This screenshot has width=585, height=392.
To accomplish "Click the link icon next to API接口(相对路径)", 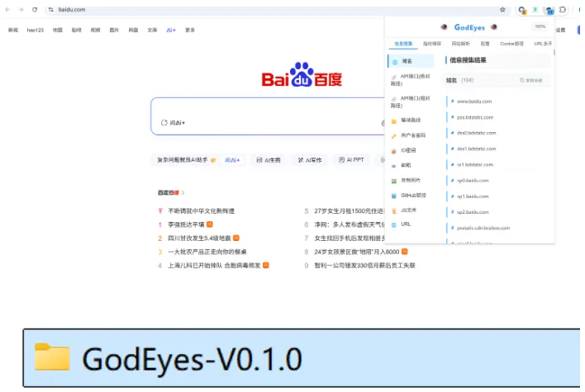I will [x=393, y=99].
